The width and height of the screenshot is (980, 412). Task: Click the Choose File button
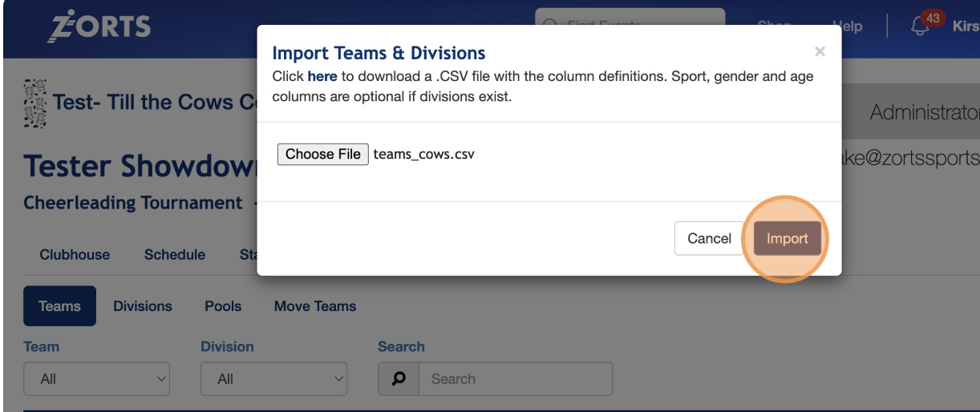(x=322, y=154)
